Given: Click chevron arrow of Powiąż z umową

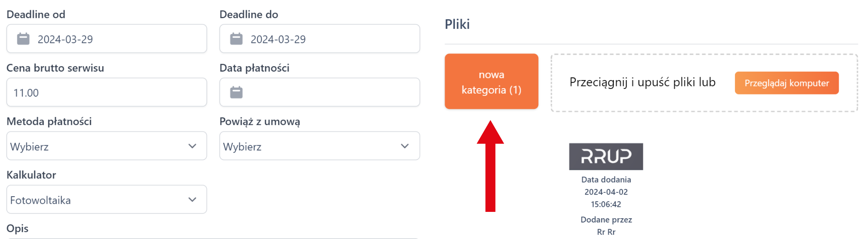Looking at the screenshot, I should [405, 146].
